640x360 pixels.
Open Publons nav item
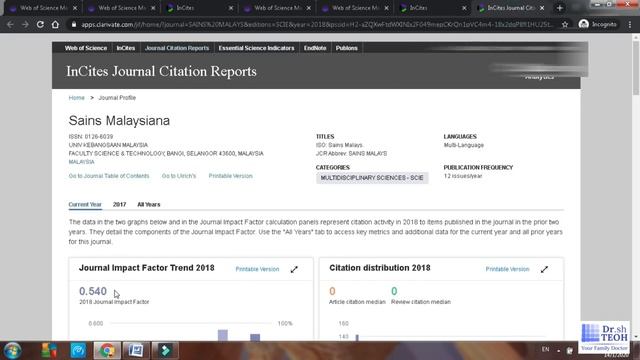(x=347, y=48)
